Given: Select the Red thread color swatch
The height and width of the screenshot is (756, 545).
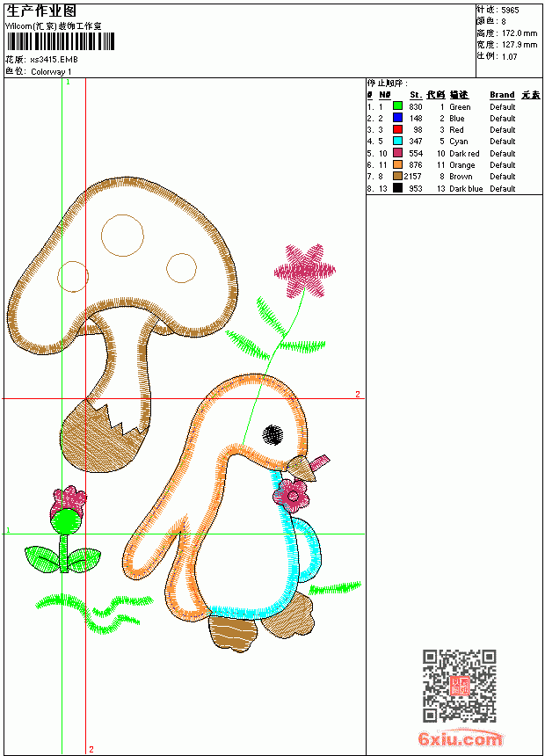Looking at the screenshot, I should click(x=397, y=129).
